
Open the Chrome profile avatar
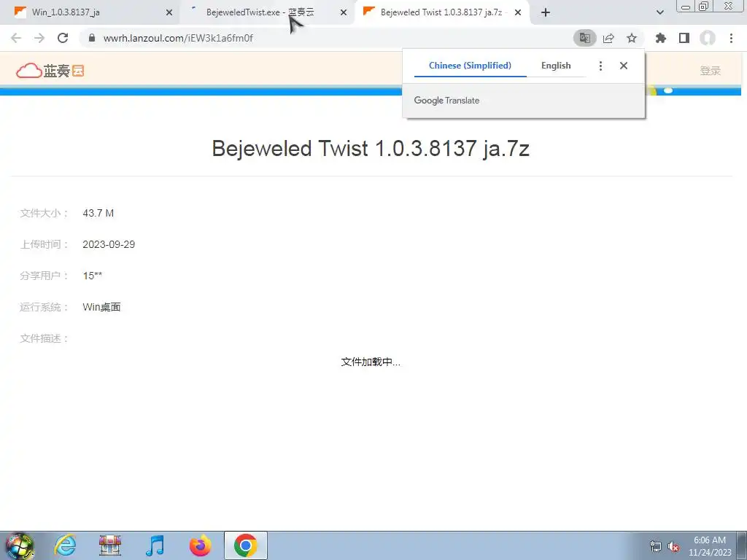708,38
